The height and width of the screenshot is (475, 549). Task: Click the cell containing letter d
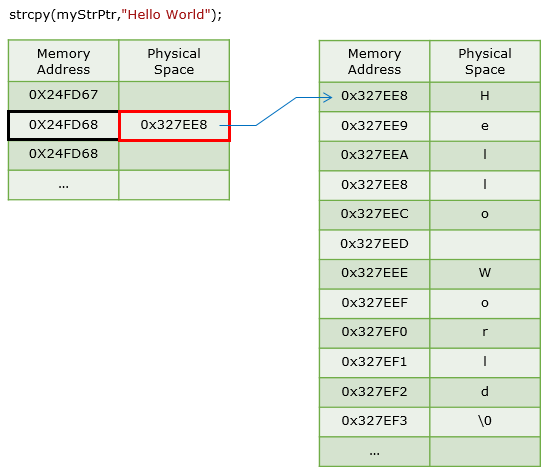pos(485,392)
